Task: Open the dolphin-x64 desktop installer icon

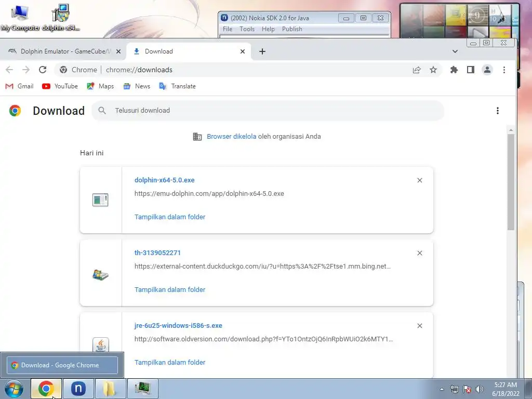Action: 61,18
